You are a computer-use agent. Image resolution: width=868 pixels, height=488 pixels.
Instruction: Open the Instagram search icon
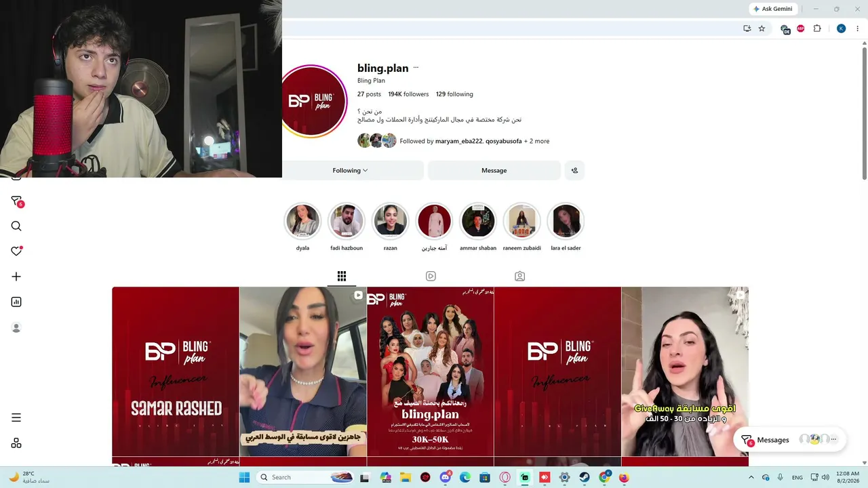[16, 226]
